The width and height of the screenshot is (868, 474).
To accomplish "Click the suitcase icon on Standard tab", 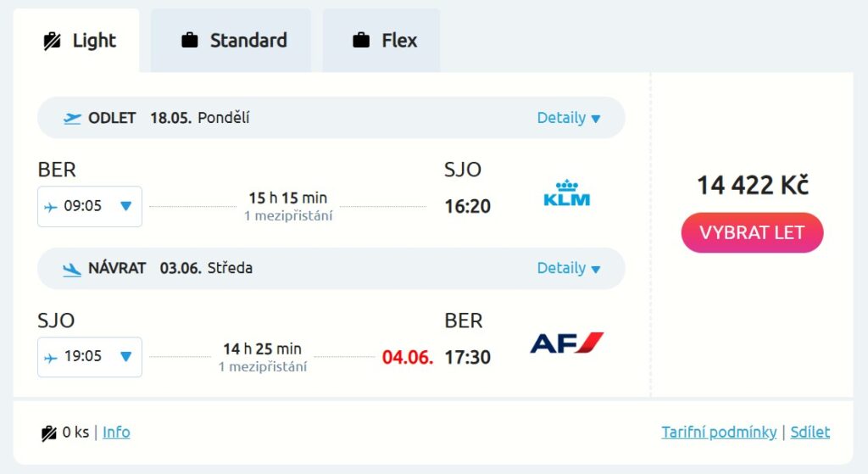I will tap(190, 41).
